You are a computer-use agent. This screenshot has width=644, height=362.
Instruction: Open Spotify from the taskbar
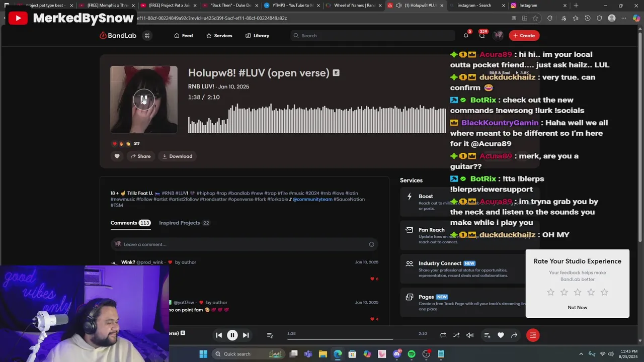412,354
